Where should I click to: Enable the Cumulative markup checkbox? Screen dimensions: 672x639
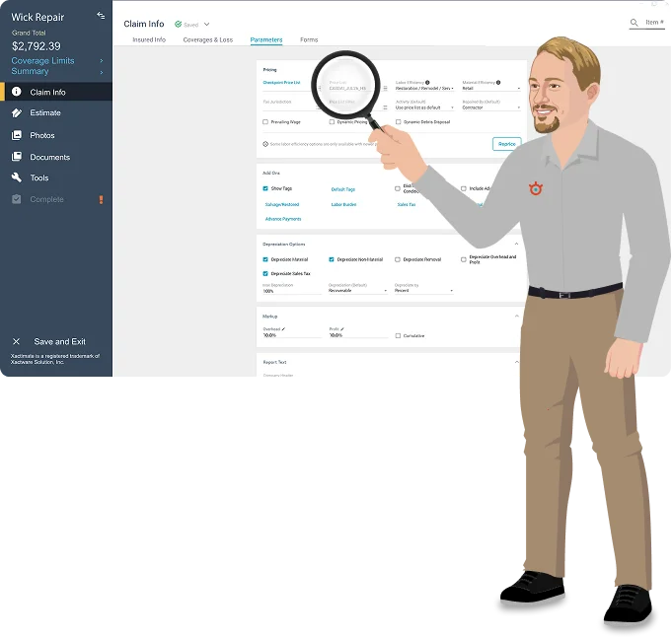click(x=398, y=336)
